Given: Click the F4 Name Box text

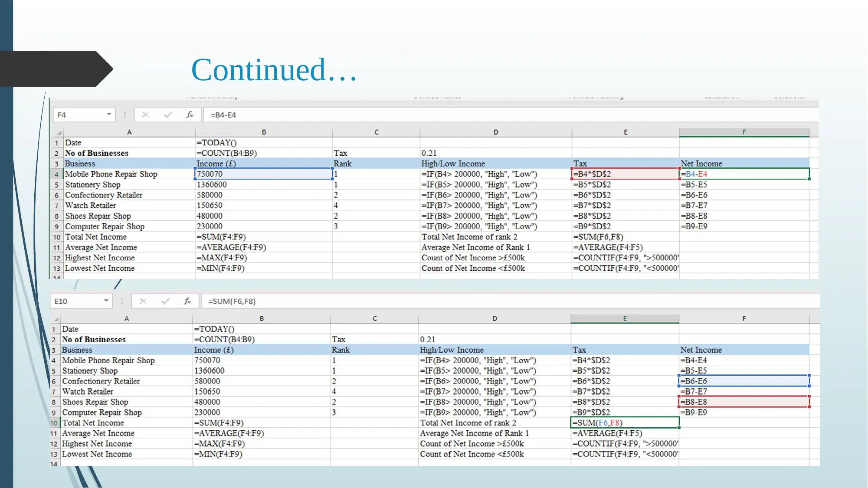Looking at the screenshot, I should click(62, 115).
